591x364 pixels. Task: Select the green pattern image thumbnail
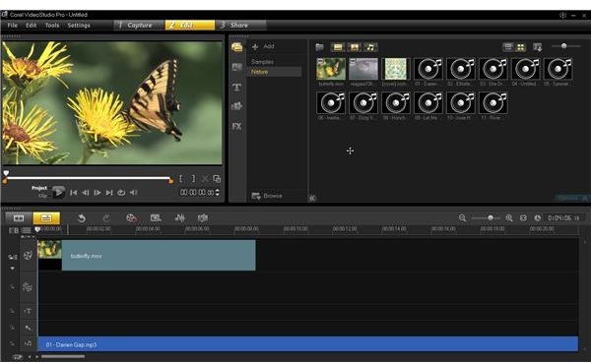pyautogui.click(x=396, y=69)
